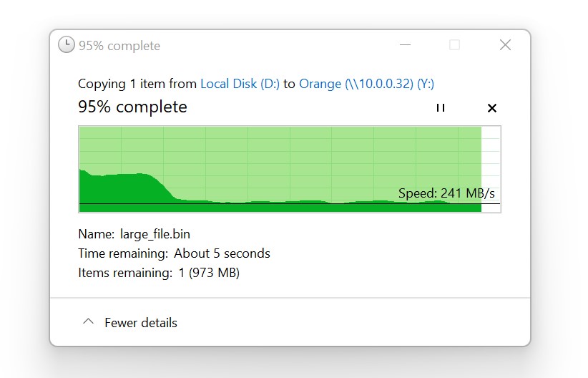
Task: Pause the file copy operation
Action: coord(441,108)
